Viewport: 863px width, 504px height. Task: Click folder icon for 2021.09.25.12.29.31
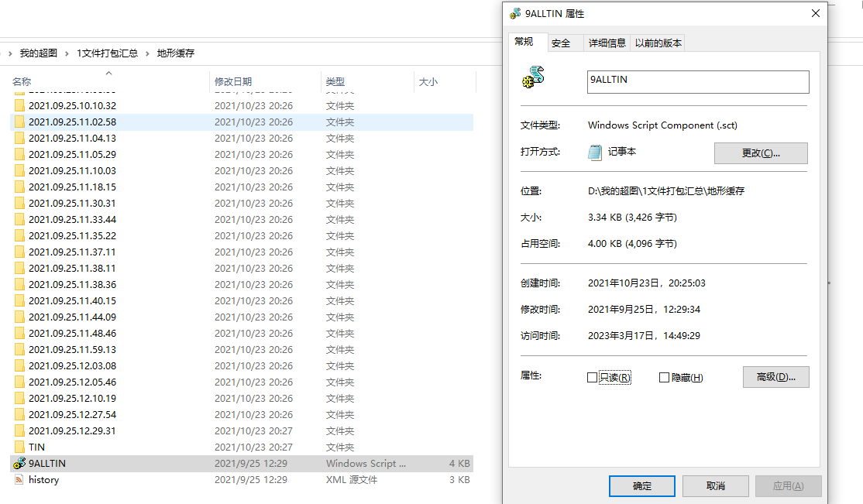click(19, 430)
